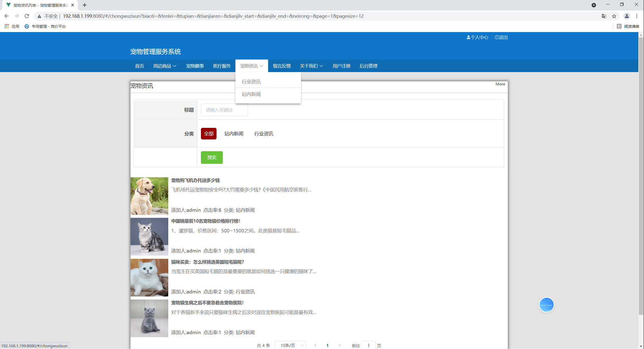Click the blue floating circle widget
644x349 pixels.
click(546, 305)
